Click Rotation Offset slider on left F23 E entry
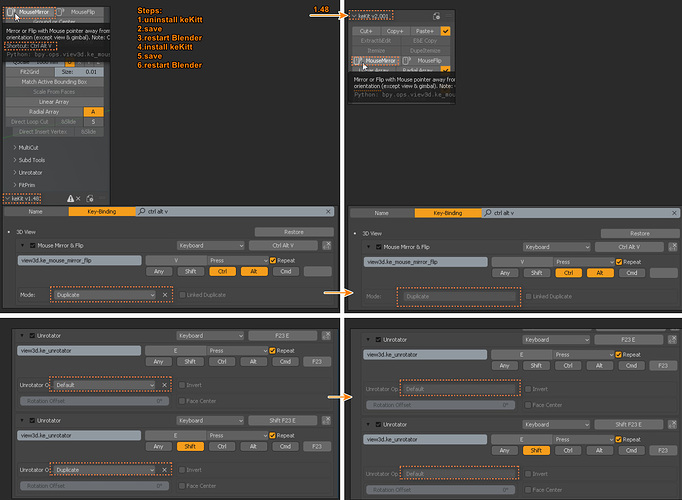This screenshot has height=500, width=682. 94,401
